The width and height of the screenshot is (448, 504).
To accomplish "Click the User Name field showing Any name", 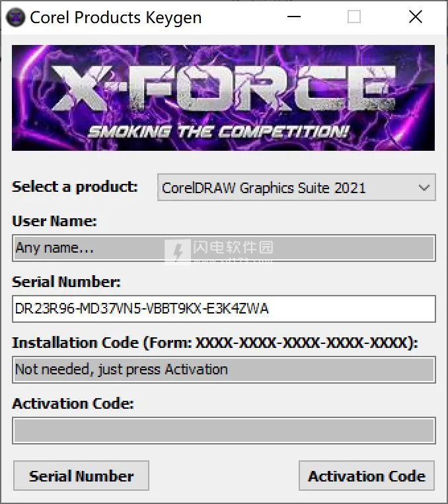I will [223, 248].
